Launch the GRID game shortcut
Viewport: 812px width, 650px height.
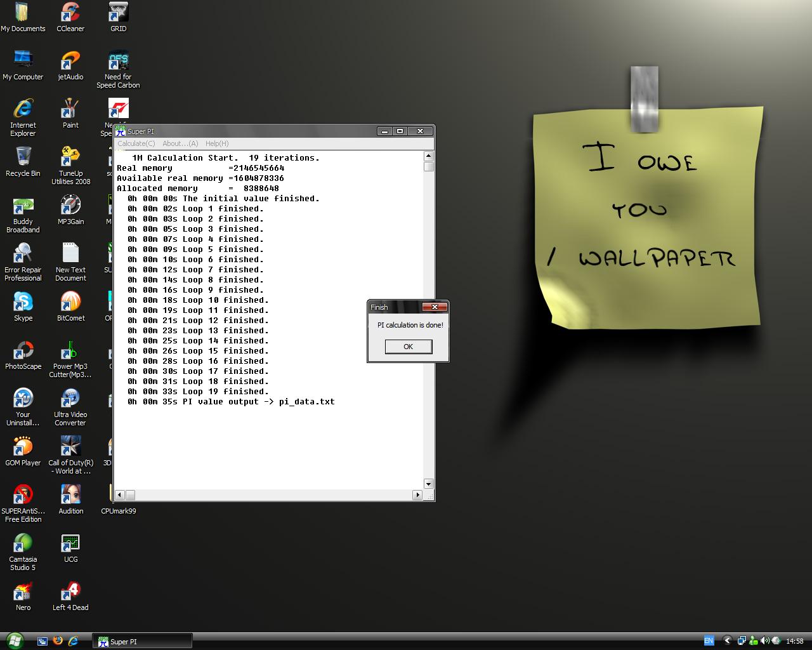click(118, 17)
